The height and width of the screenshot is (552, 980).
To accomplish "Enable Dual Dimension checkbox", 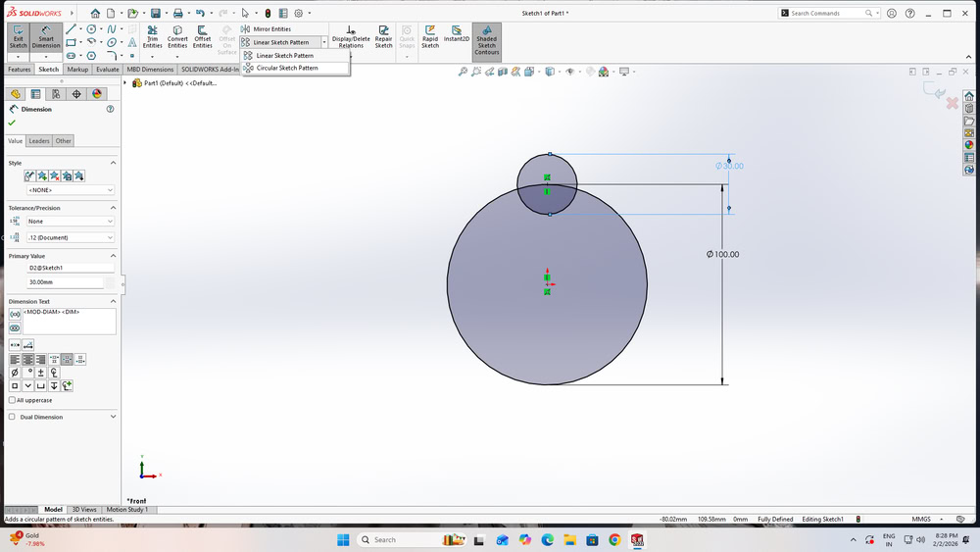I will click(x=12, y=417).
